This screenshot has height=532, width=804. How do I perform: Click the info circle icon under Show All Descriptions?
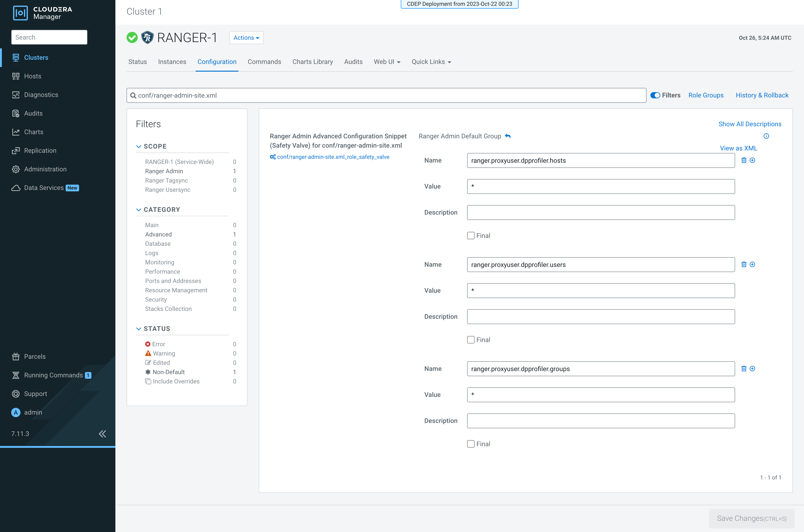coord(766,136)
